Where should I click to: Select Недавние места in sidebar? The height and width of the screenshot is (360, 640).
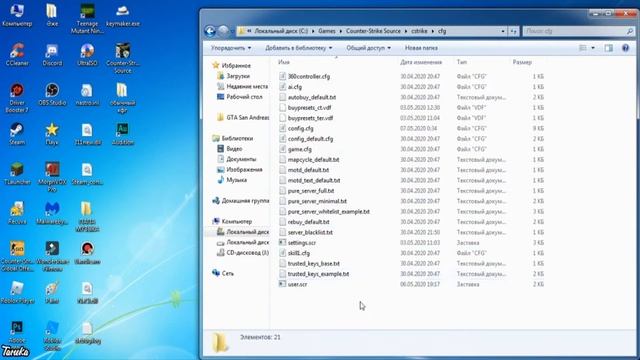[242, 86]
